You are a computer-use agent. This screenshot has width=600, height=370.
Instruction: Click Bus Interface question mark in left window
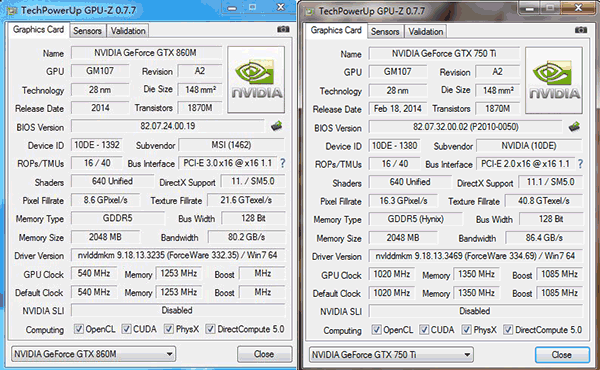tap(282, 163)
